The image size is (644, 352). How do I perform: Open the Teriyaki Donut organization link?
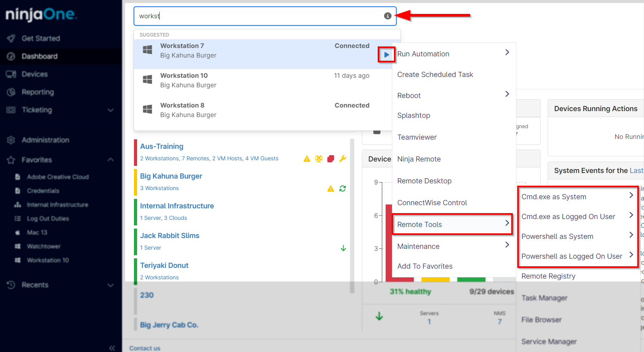point(164,265)
